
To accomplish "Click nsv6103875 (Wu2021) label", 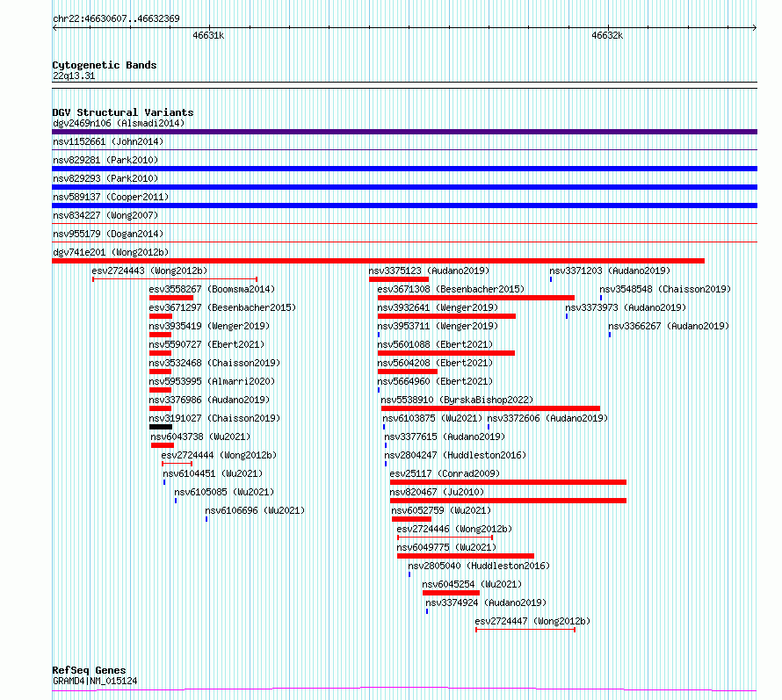I will [432, 418].
